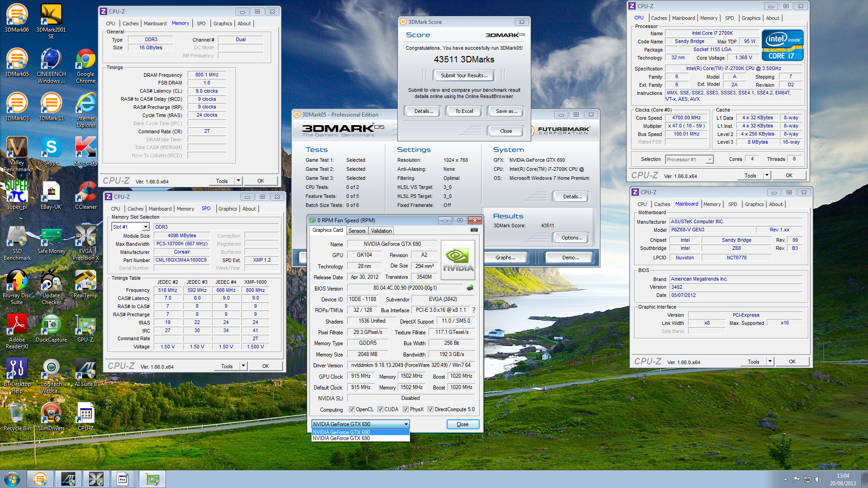Expand the Slot #1 memory slot dropdown
Viewport: 868px width, 488px height.
pyautogui.click(x=146, y=227)
